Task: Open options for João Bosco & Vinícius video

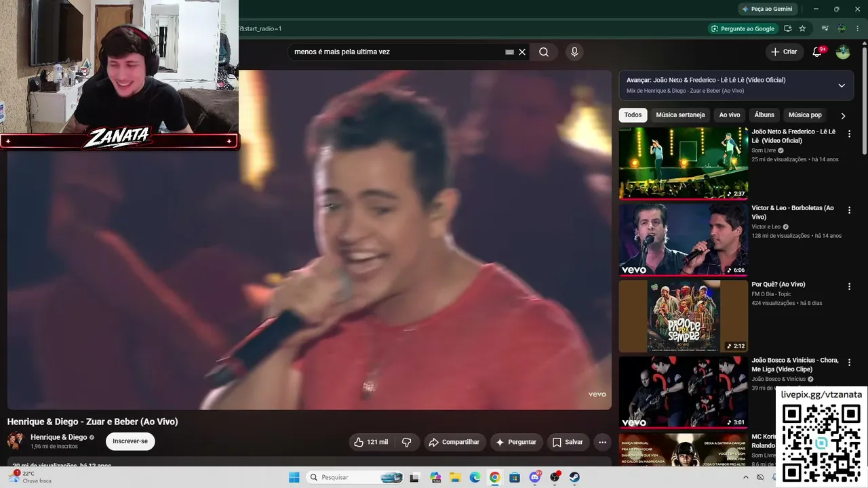Action: click(x=849, y=363)
